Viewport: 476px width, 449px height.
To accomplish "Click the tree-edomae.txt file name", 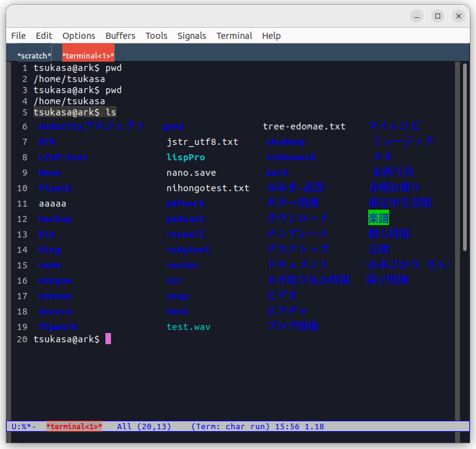I will pyautogui.click(x=304, y=126).
